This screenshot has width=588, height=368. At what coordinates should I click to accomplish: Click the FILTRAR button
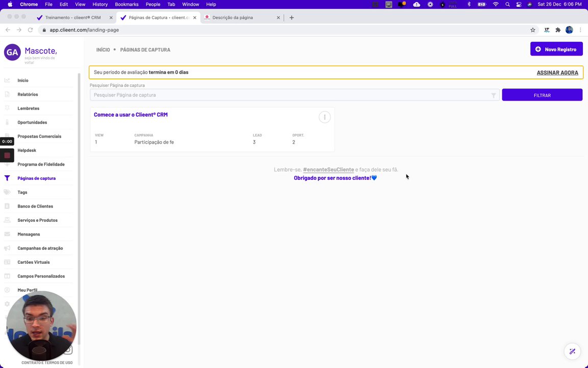pyautogui.click(x=542, y=96)
